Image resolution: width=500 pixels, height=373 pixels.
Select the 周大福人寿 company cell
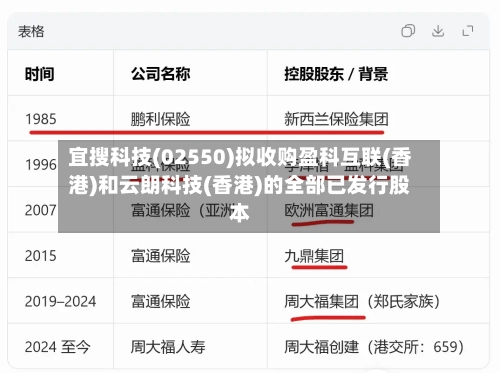(x=168, y=347)
